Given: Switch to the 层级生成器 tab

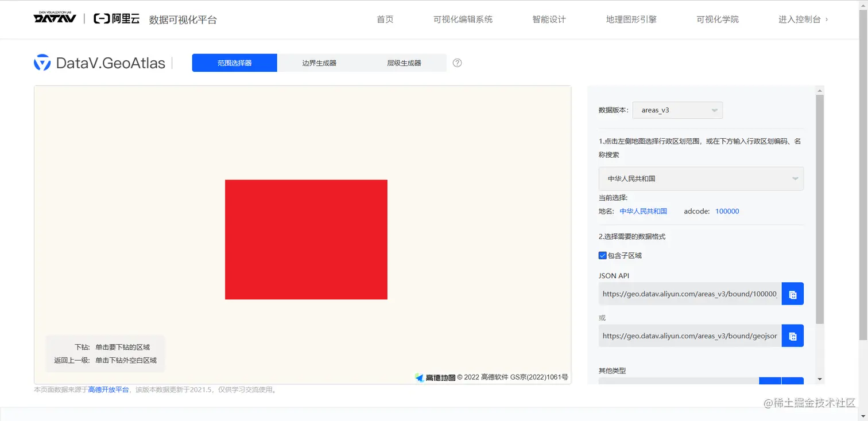Looking at the screenshot, I should click(x=404, y=63).
